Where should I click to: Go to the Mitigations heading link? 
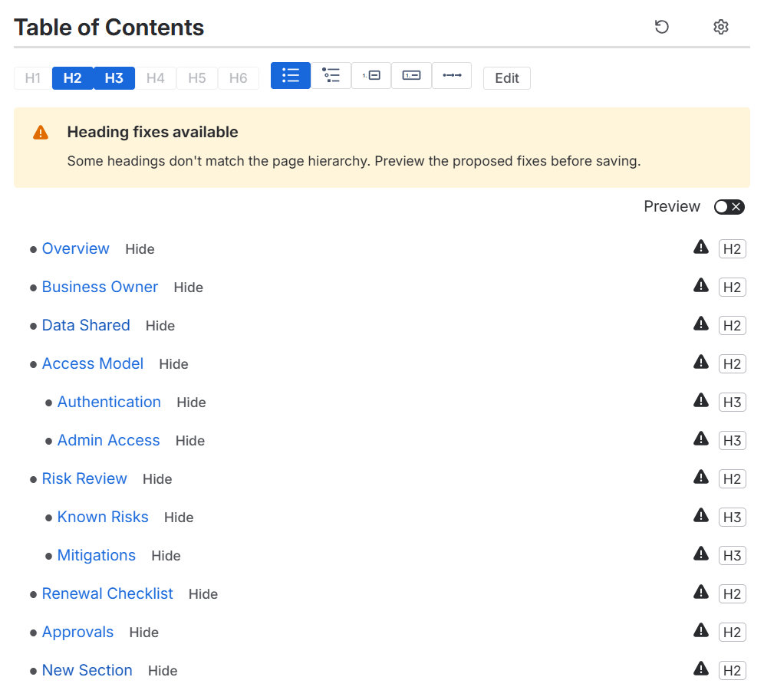coord(97,555)
